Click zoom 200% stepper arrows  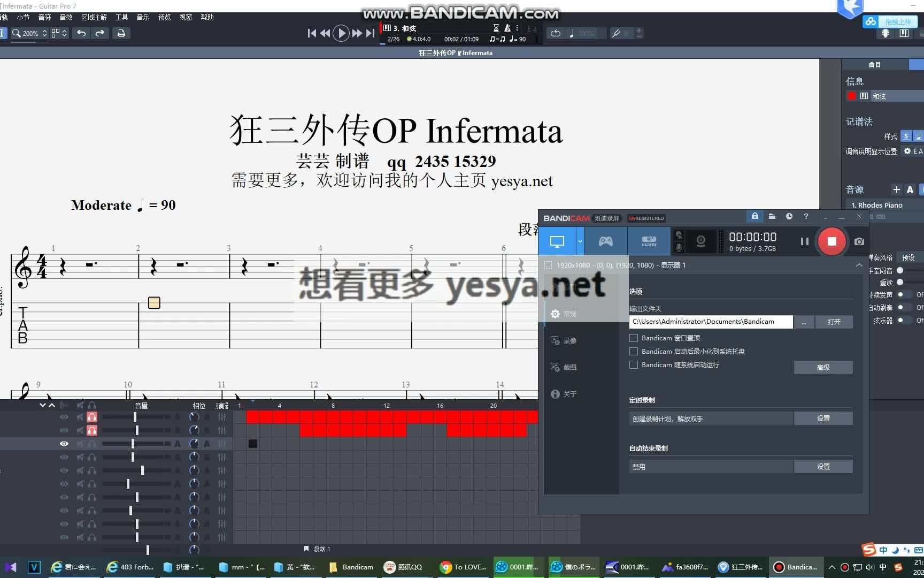[x=44, y=33]
